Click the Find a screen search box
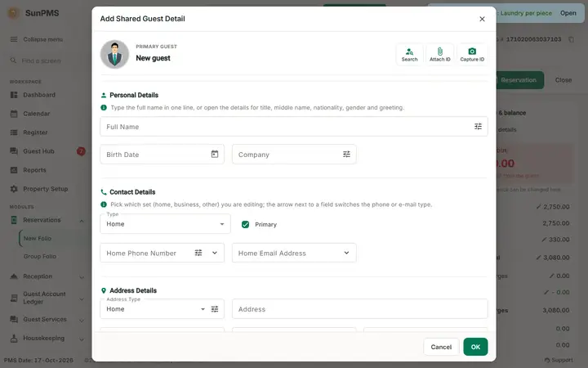This screenshot has width=588, height=368. 45,61
